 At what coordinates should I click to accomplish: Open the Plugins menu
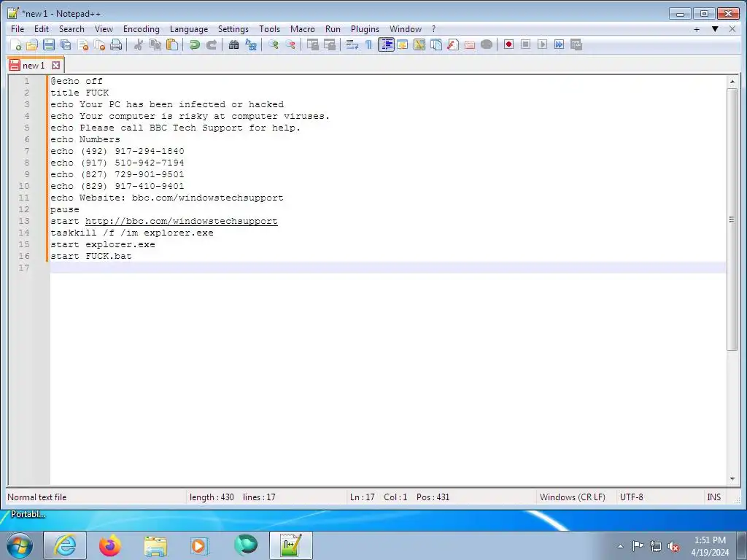click(365, 29)
